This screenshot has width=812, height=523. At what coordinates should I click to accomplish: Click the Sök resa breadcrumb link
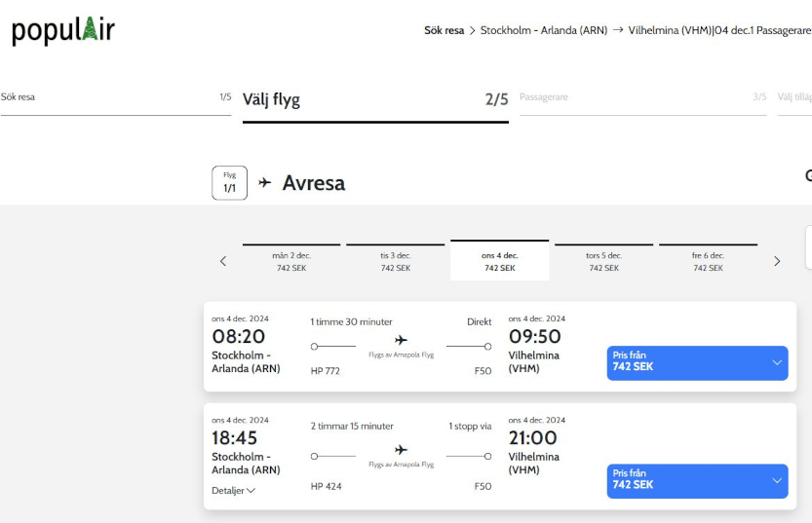(444, 30)
